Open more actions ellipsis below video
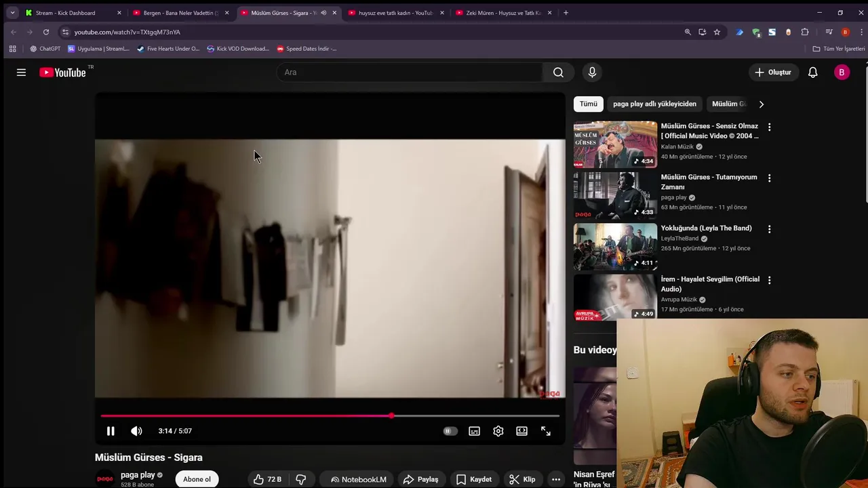Screen dimensions: 868x488 tap(556, 479)
